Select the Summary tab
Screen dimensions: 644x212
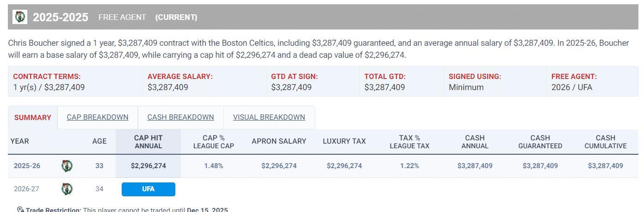[33, 117]
